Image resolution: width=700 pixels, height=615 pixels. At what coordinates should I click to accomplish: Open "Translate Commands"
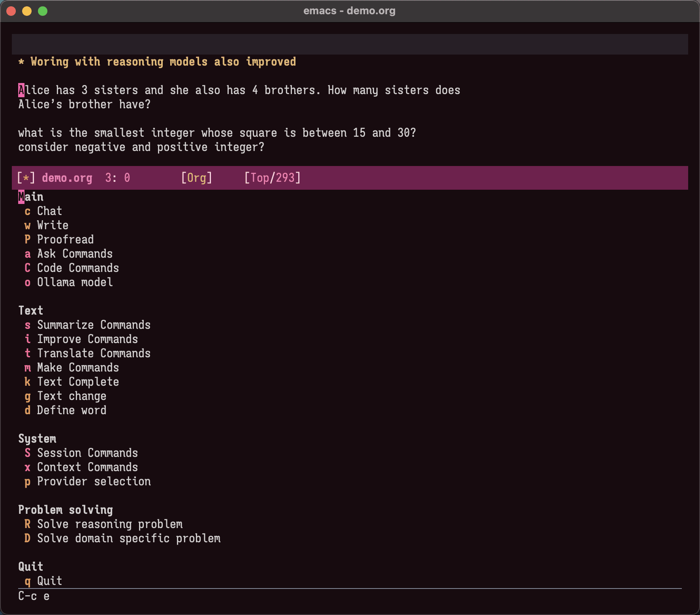coord(94,353)
